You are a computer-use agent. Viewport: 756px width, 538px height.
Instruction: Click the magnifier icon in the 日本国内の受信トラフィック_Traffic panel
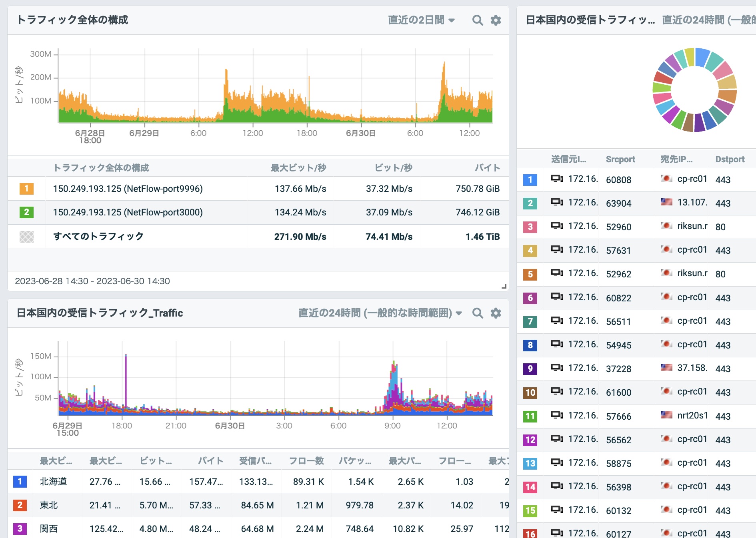477,313
